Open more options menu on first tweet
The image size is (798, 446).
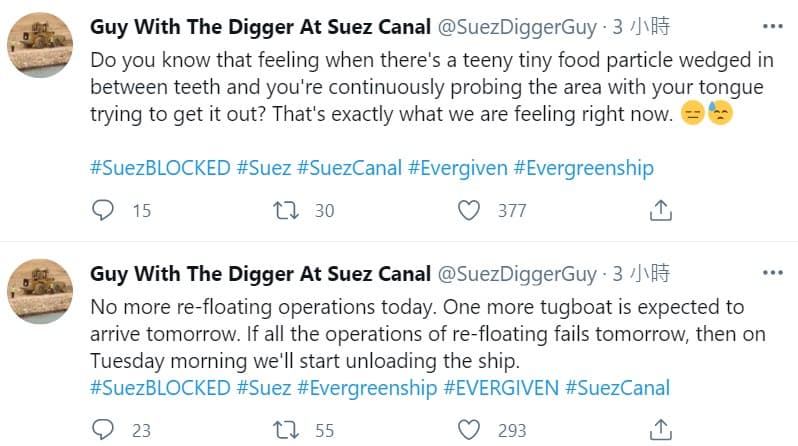tap(773, 26)
